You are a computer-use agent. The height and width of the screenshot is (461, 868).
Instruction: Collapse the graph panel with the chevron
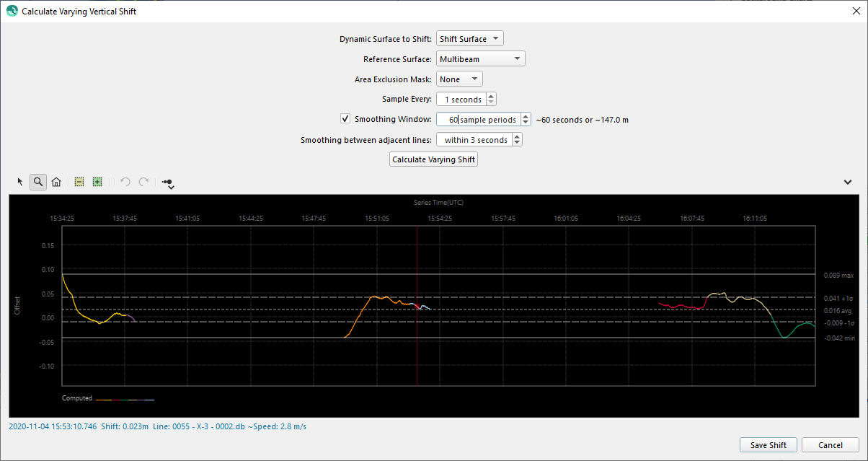(x=848, y=183)
